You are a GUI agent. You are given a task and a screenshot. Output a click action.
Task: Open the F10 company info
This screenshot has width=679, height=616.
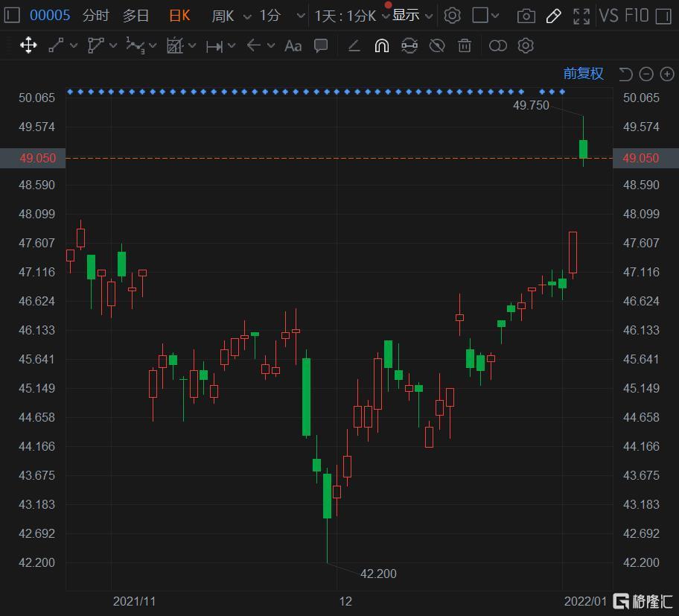coord(637,16)
